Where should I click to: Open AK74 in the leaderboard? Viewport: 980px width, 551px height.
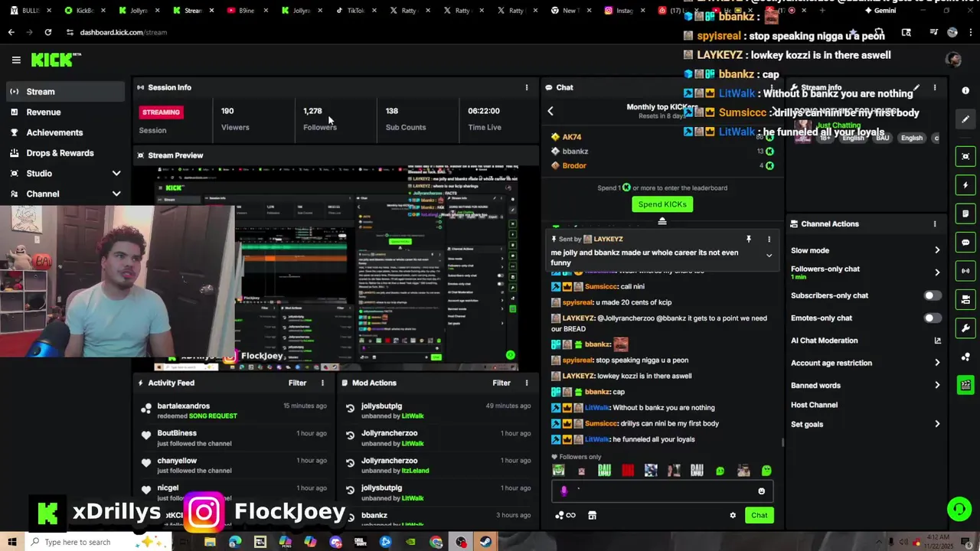click(x=572, y=137)
